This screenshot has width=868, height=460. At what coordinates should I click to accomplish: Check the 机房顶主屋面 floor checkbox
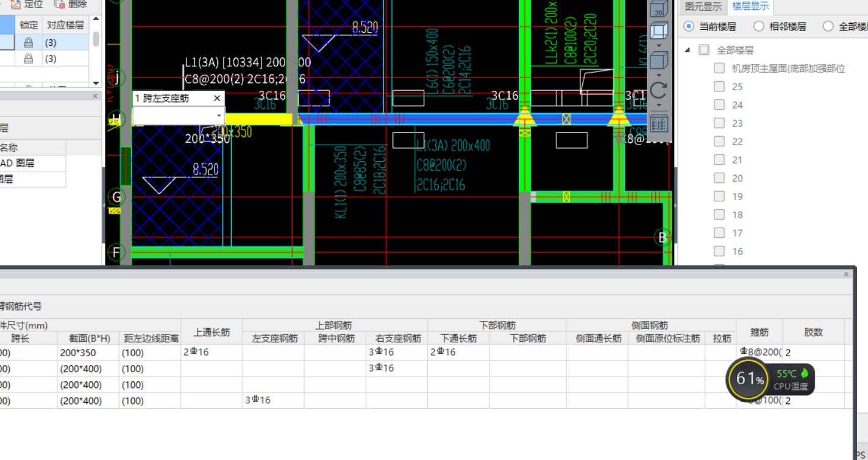pyautogui.click(x=719, y=68)
